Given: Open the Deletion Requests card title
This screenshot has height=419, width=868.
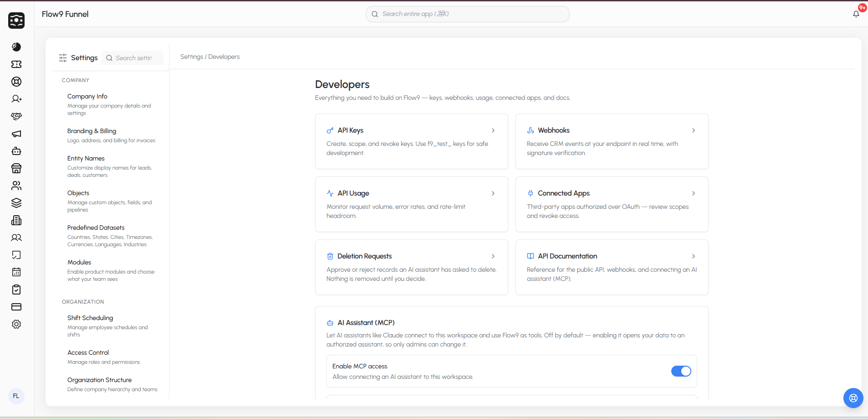Looking at the screenshot, I should click(x=364, y=256).
